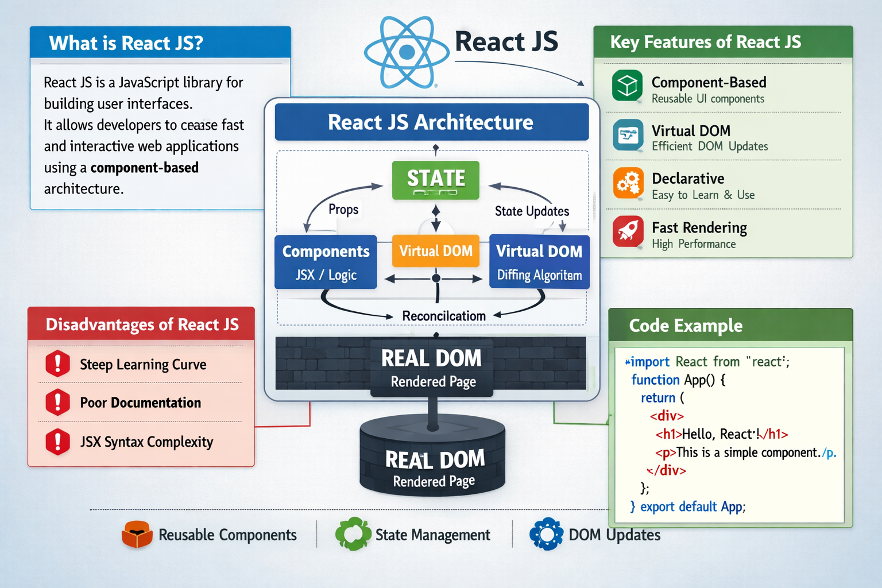Image resolution: width=882 pixels, height=588 pixels.
Task: Click the State Management footer label
Action: pyautogui.click(x=432, y=535)
